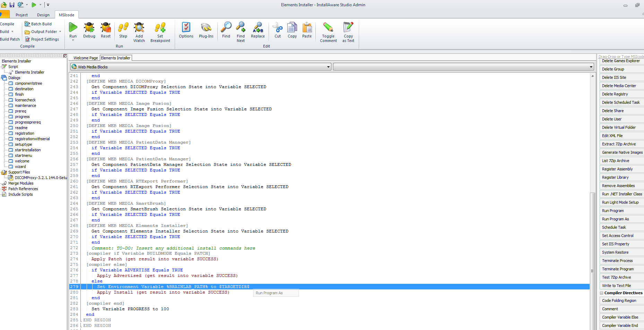Collapse the Compiler Directives group
Image resolution: width=644 pixels, height=330 pixels.
tap(602, 293)
